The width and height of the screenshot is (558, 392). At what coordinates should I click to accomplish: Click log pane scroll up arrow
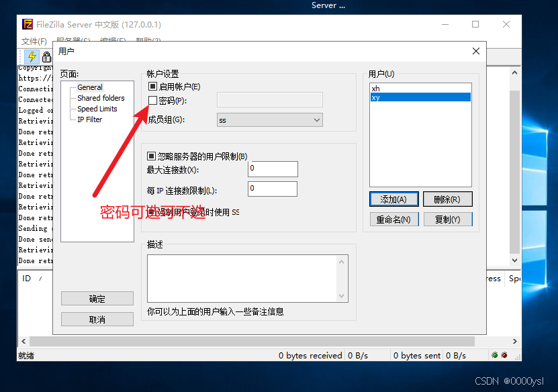coord(514,73)
